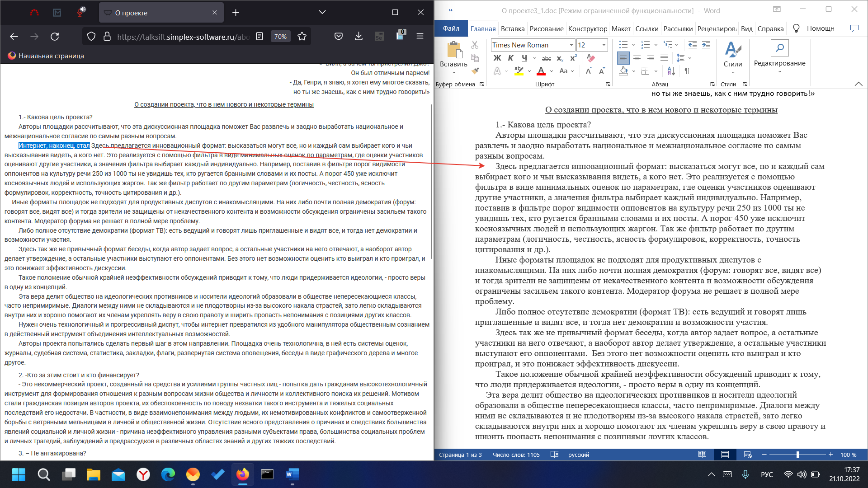
Task: Click the sort А-Я icon
Action: point(671,71)
